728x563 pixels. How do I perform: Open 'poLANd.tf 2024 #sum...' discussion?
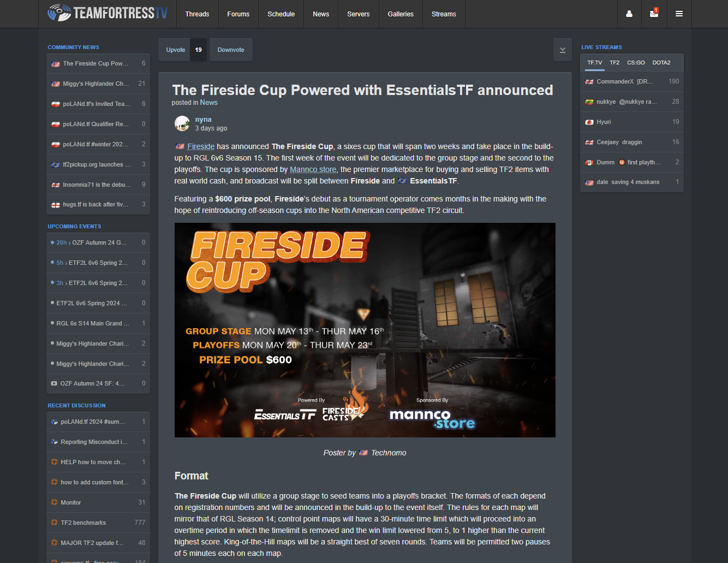pyautogui.click(x=98, y=422)
